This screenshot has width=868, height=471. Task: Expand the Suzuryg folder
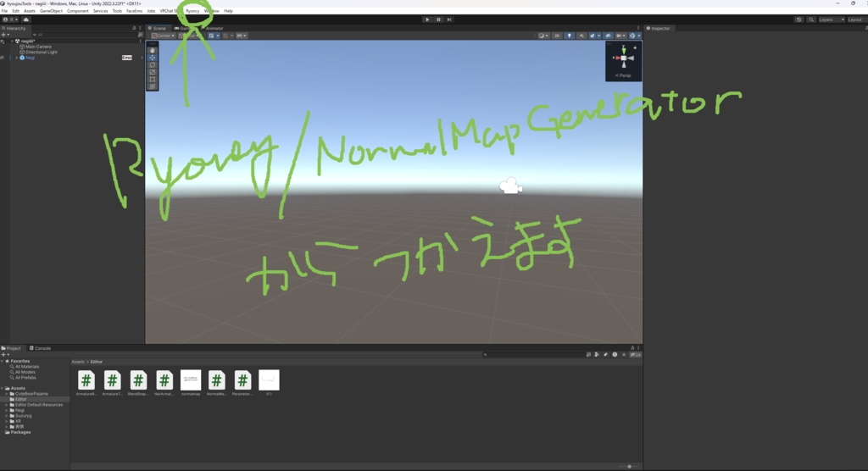click(x=6, y=416)
